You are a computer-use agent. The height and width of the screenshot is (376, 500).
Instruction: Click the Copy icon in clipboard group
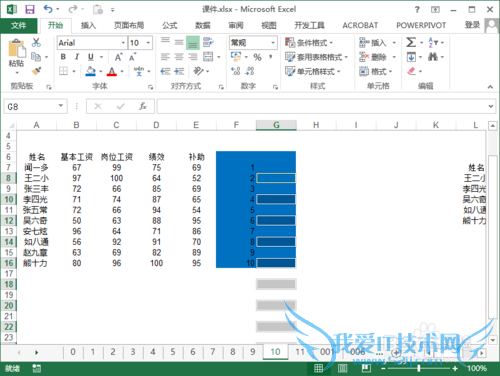(x=36, y=57)
